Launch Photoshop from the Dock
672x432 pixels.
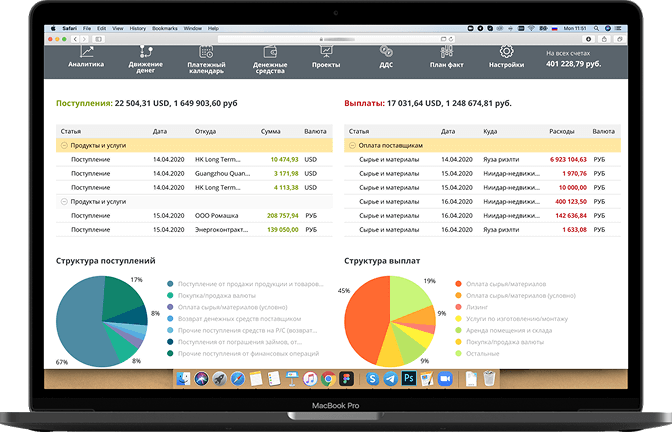point(410,379)
